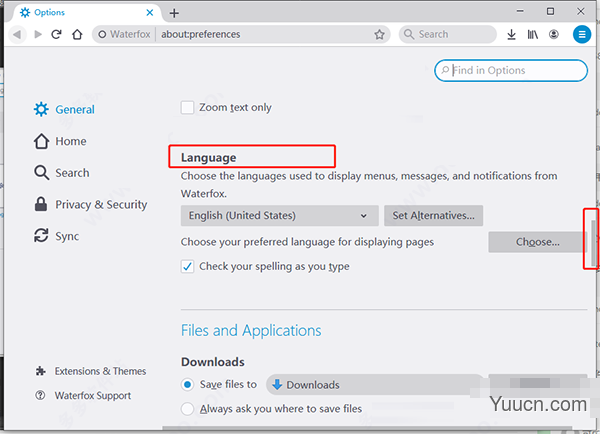Click the toolbar Search input box

click(448, 34)
